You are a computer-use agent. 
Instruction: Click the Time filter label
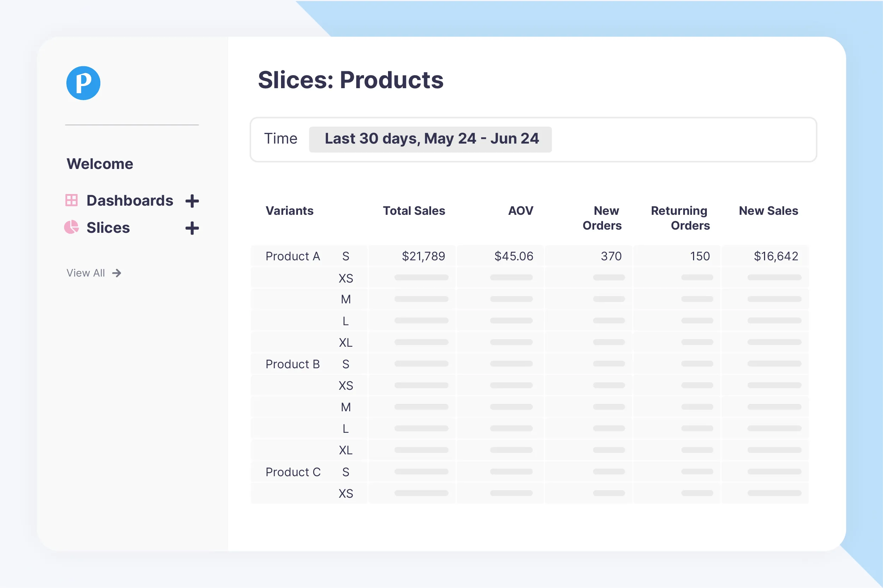(x=281, y=139)
